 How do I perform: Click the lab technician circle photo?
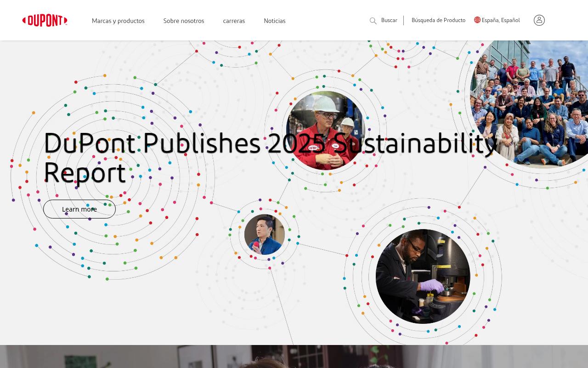[x=423, y=276]
